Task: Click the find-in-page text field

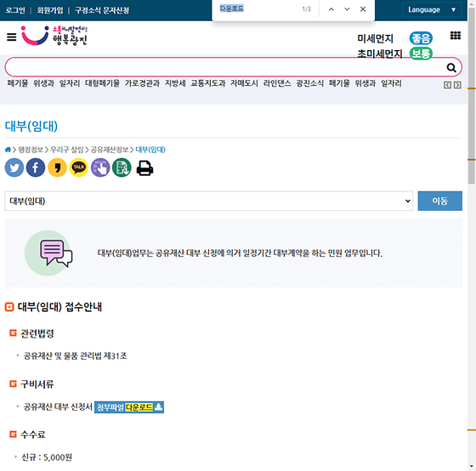Action: tap(258, 9)
